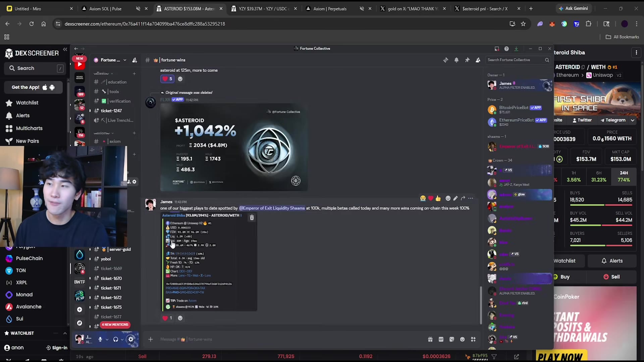Toggle heart reaction with 5 count
644x362 pixels.
(167, 79)
